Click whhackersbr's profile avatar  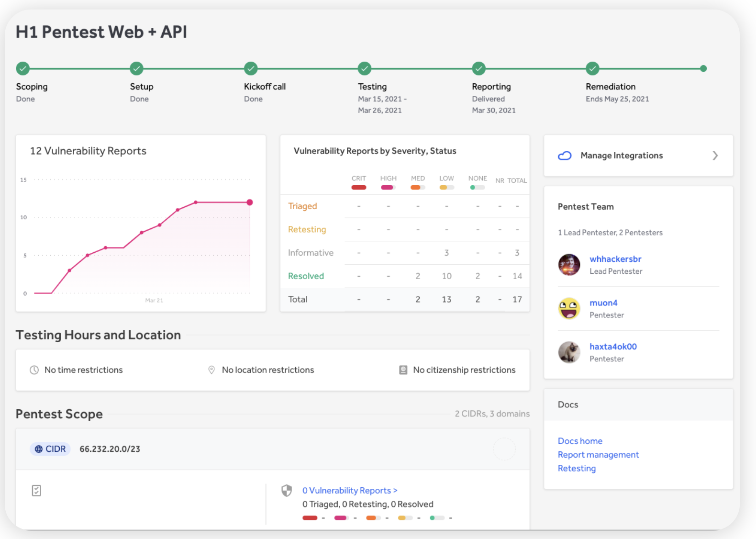tap(569, 265)
